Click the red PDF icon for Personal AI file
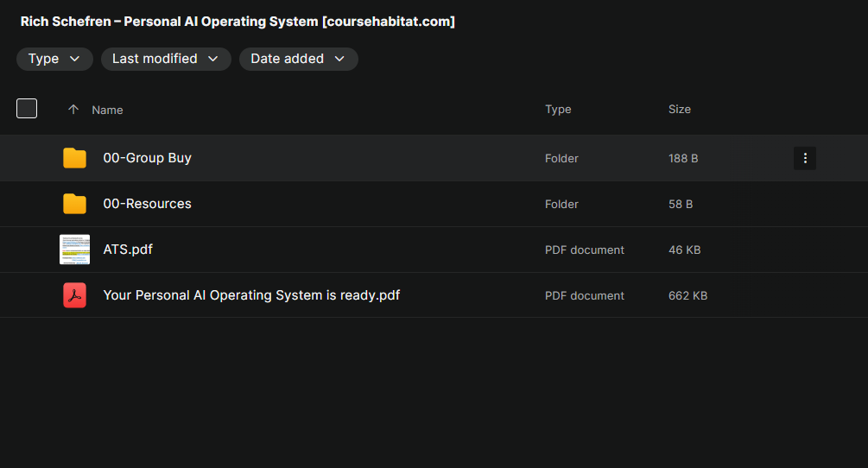The width and height of the screenshot is (868, 468). (75, 295)
